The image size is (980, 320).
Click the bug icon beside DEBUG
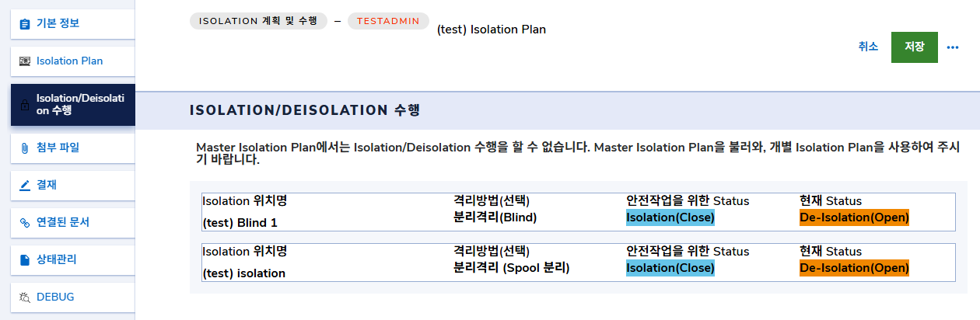[24, 297]
